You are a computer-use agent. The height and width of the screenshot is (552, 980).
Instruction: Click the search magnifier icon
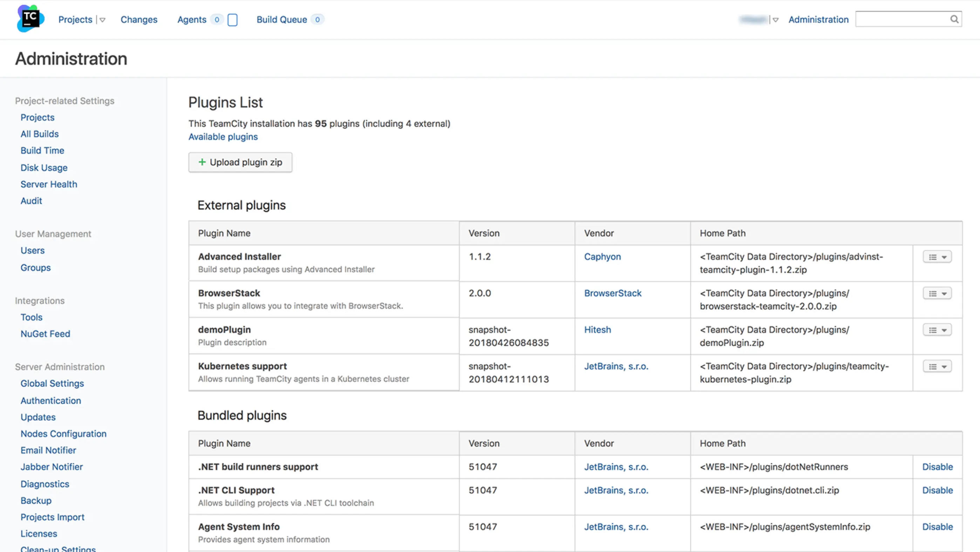click(954, 19)
